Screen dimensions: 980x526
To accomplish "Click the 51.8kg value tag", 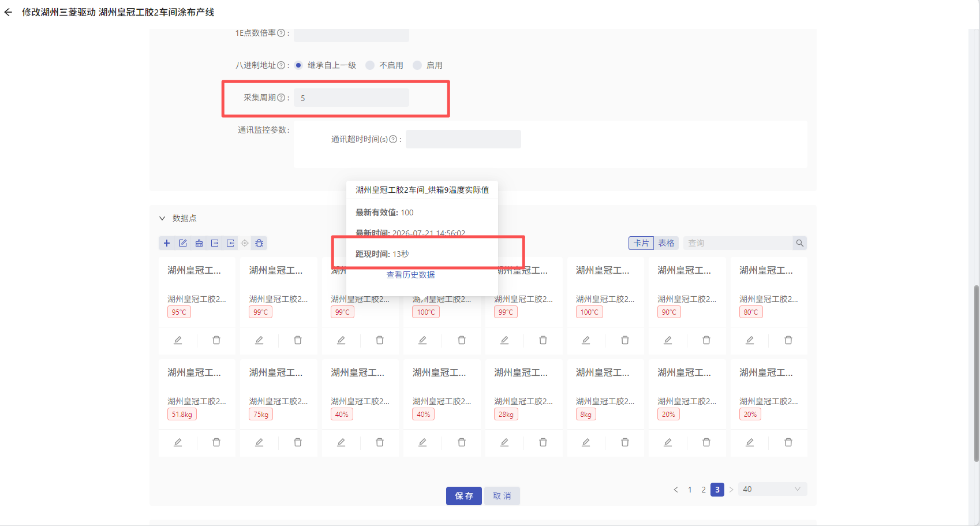I will [x=182, y=415].
